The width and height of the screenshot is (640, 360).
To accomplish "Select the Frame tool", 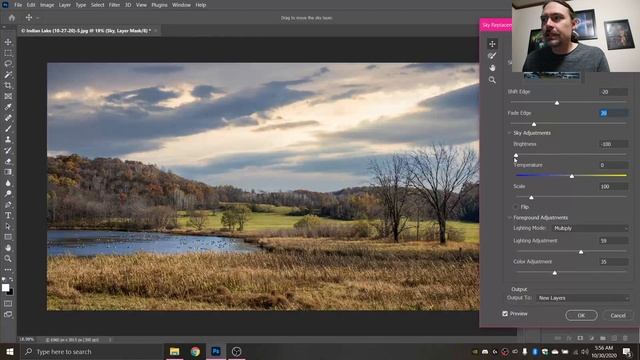I will (x=8, y=96).
